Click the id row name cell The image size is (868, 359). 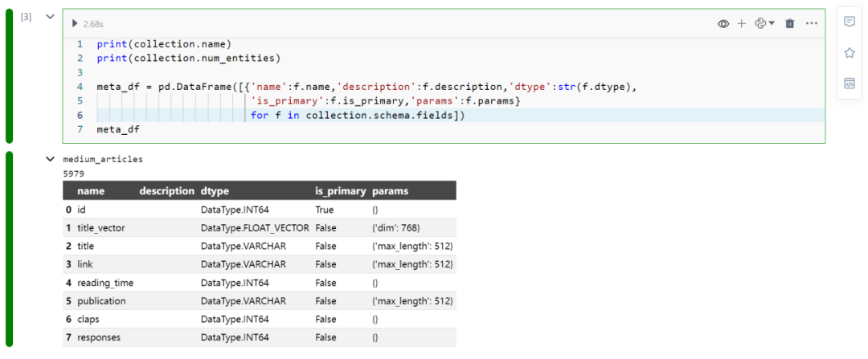[81, 209]
